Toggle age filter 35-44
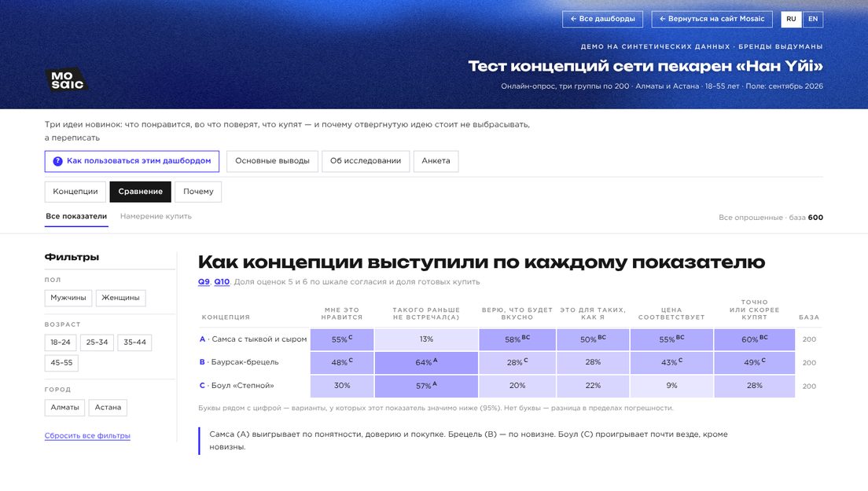This screenshot has height=491, width=868. point(134,343)
